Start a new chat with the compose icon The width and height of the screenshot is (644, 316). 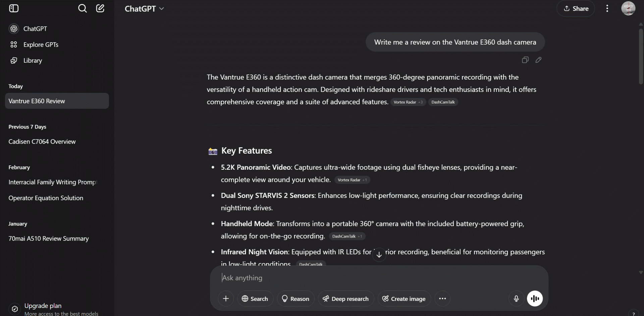pos(100,8)
